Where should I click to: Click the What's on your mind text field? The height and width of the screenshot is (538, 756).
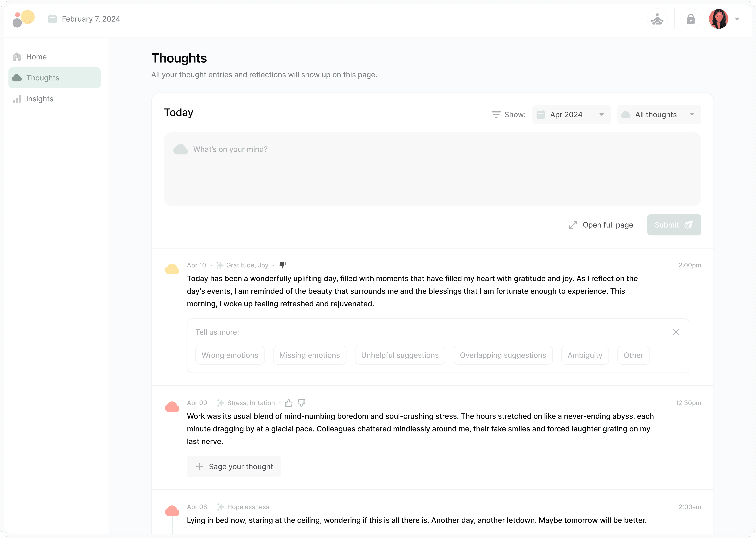[x=432, y=169]
